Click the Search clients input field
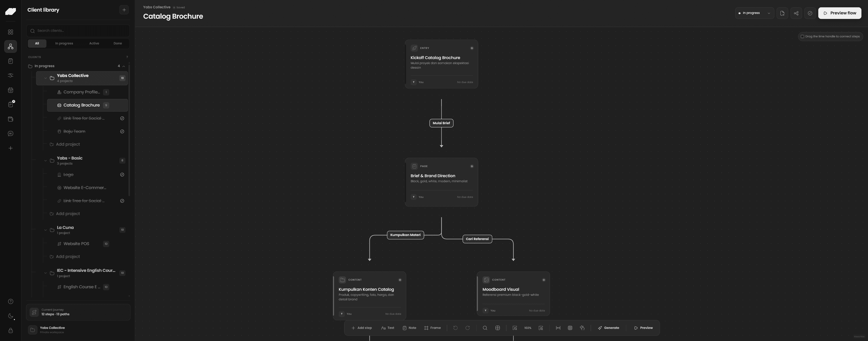Image resolution: width=868 pixels, height=341 pixels. 78,31
